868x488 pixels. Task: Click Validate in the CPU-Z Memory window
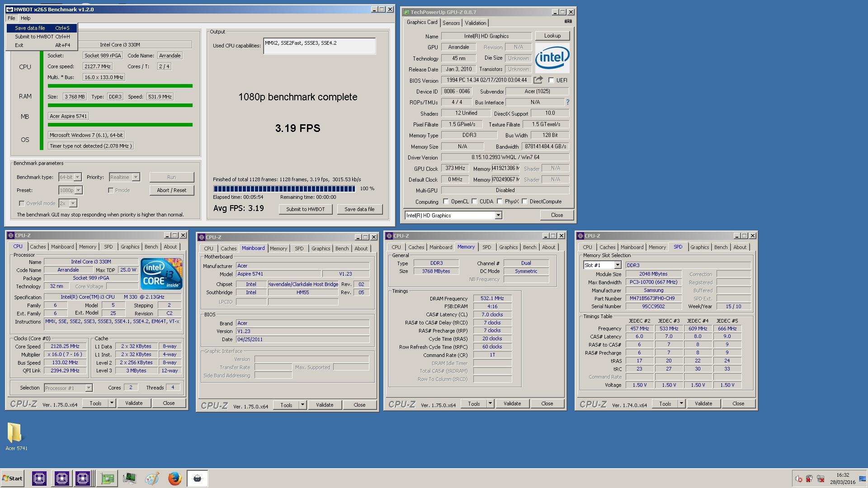[x=512, y=404]
